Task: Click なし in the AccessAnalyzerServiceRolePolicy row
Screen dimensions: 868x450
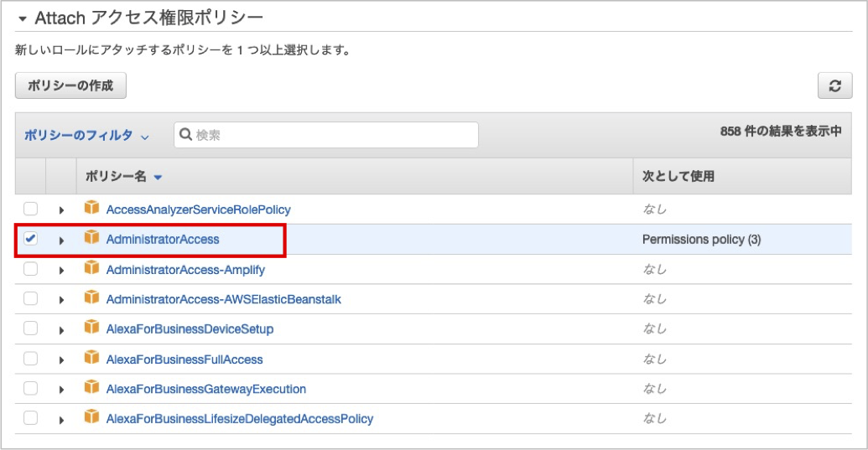Action: pos(654,209)
